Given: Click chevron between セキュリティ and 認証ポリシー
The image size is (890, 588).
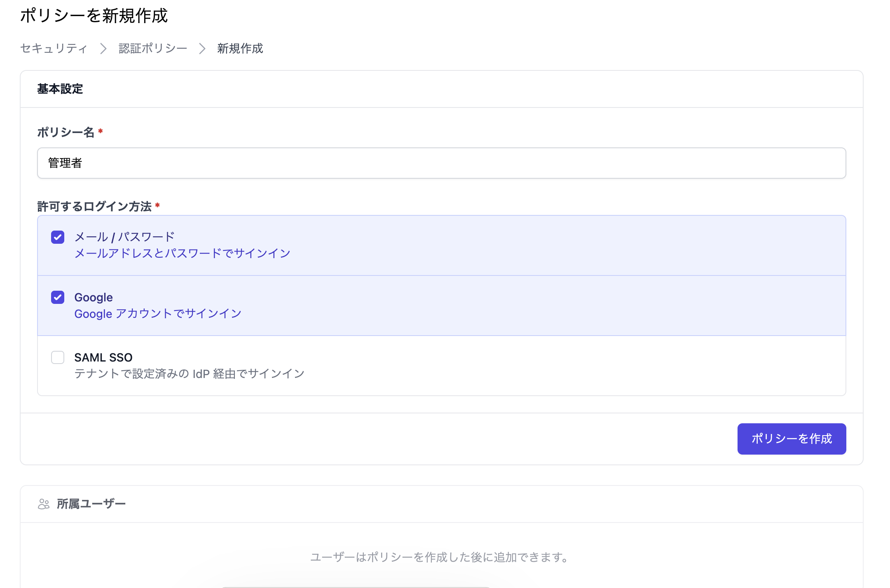Looking at the screenshot, I should point(103,49).
